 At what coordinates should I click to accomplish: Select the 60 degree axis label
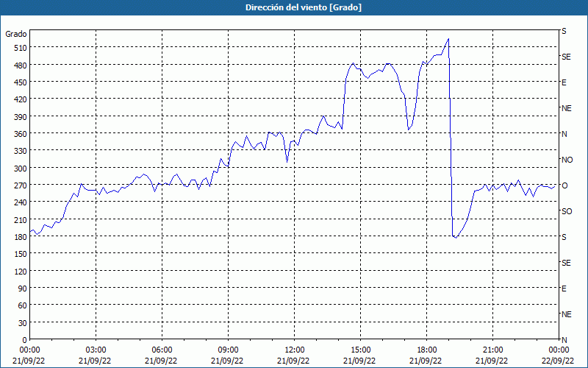pos(23,305)
